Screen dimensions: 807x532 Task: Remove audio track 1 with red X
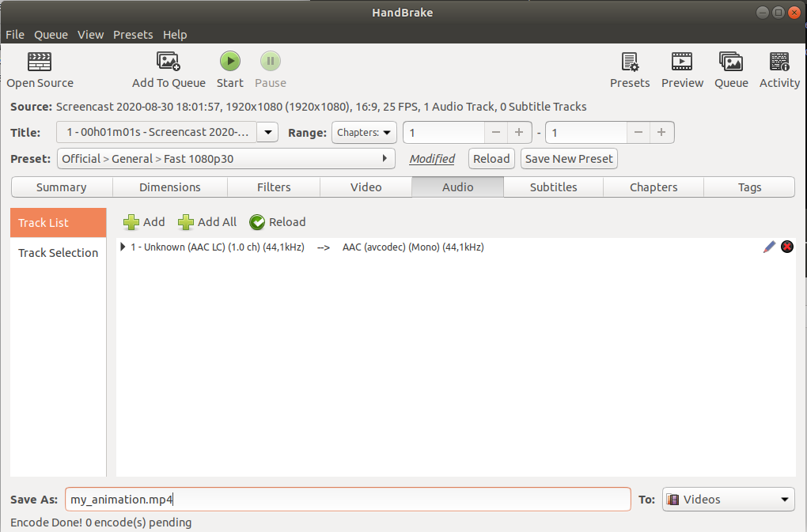(x=787, y=247)
